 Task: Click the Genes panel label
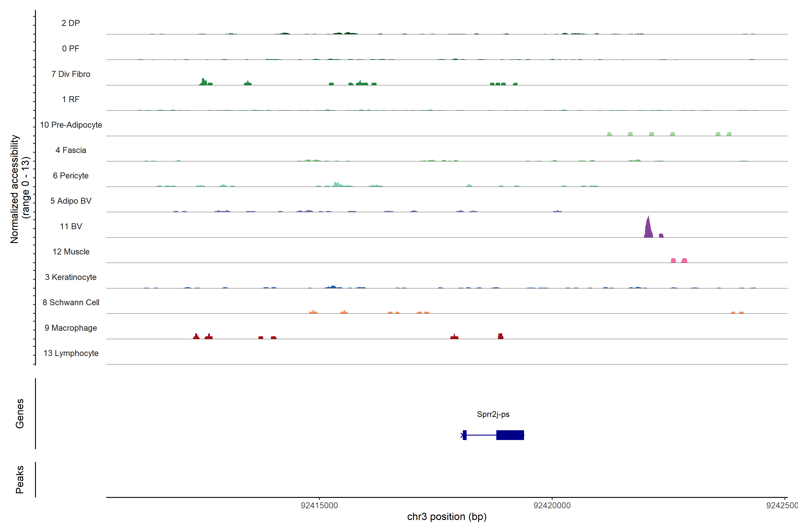[20, 414]
